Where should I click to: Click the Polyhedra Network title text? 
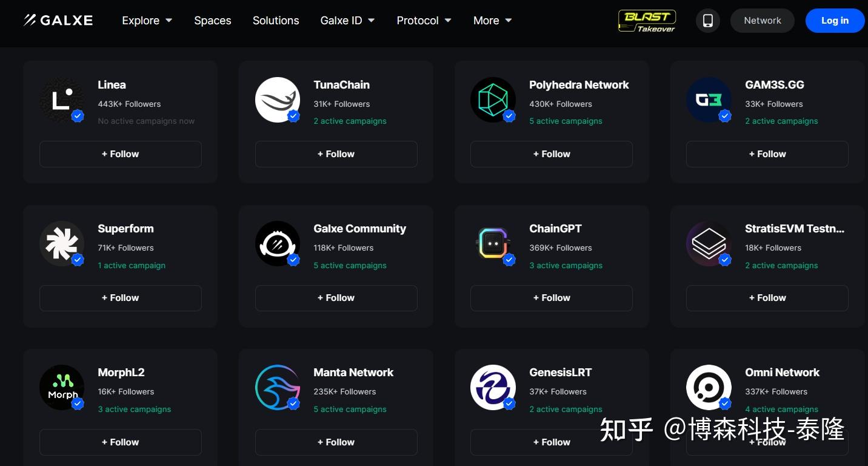coord(579,85)
